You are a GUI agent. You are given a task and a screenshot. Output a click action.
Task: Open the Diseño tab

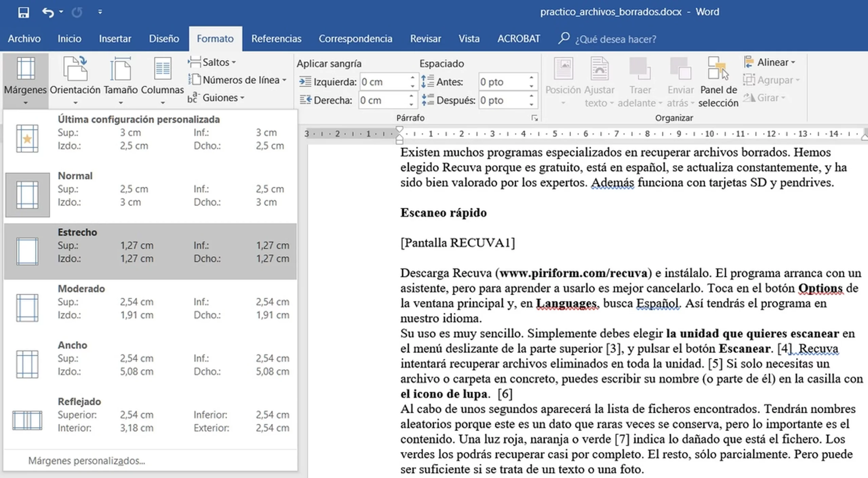pyautogui.click(x=164, y=39)
